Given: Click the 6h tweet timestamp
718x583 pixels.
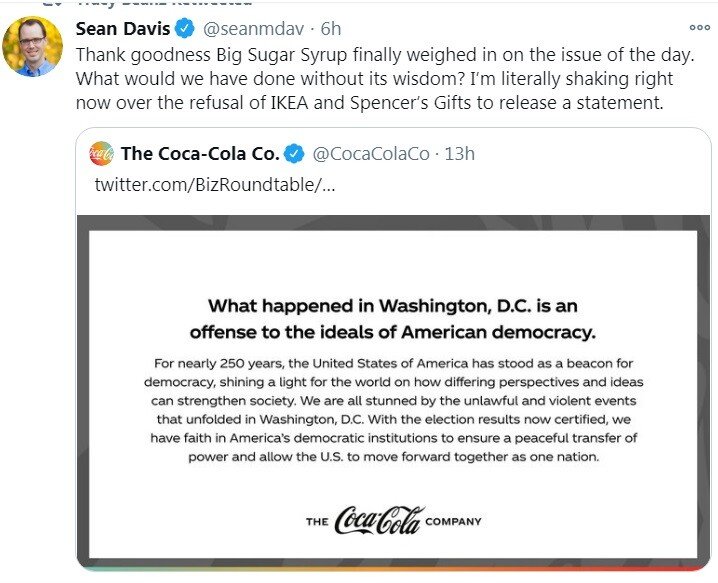Looking at the screenshot, I should point(330,29).
